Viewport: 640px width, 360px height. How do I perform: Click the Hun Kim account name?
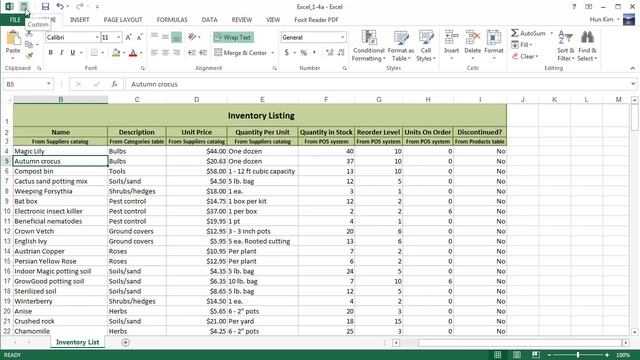(601, 19)
